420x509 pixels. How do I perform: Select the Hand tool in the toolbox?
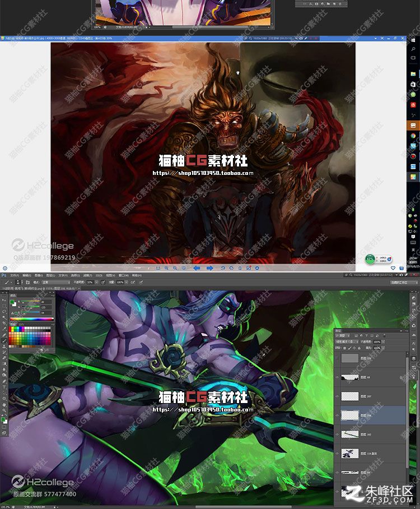coord(4,405)
